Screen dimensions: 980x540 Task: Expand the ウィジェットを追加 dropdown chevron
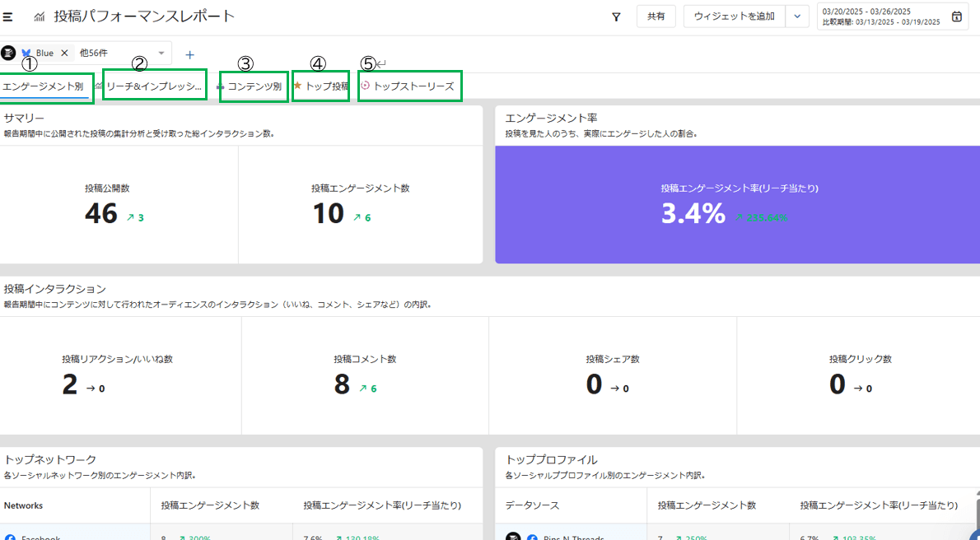[796, 16]
